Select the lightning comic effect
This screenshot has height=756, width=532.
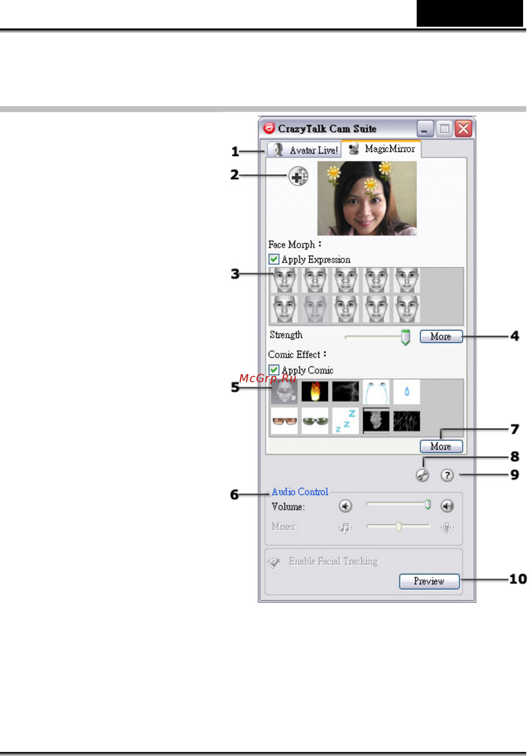tap(346, 392)
